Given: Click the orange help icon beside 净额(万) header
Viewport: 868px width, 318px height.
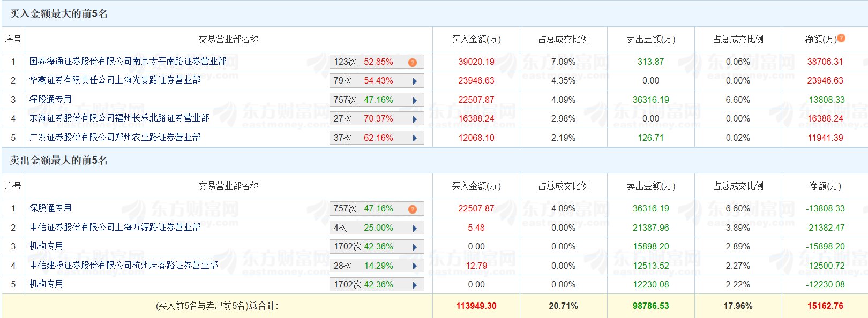Looking at the screenshot, I should (841, 38).
